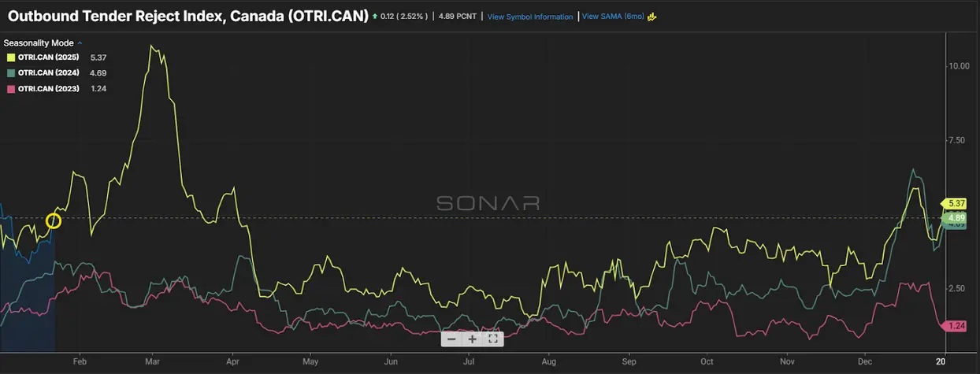Click the yellow 2025 color swatch
This screenshot has width=980, height=374.
pyautogui.click(x=9, y=57)
